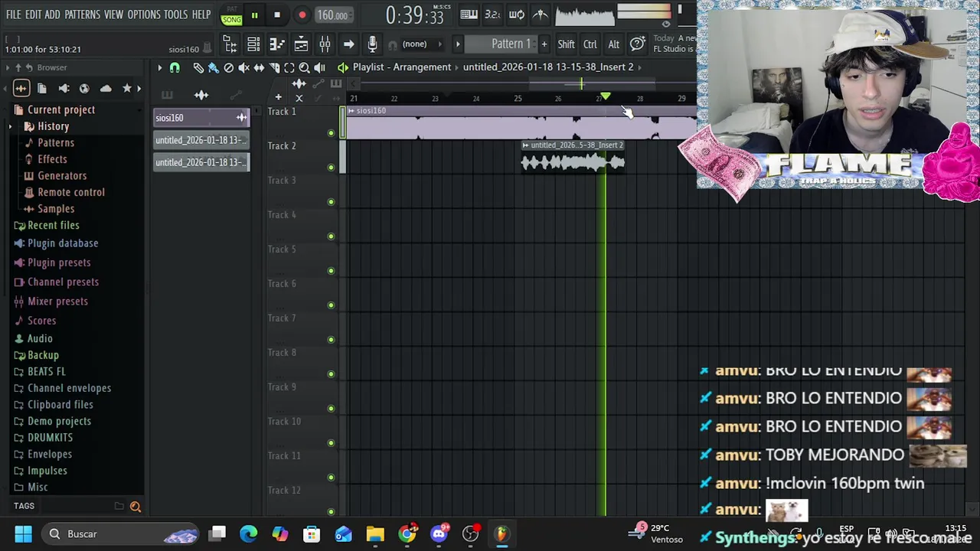Open Discord from taskbar

click(439, 534)
